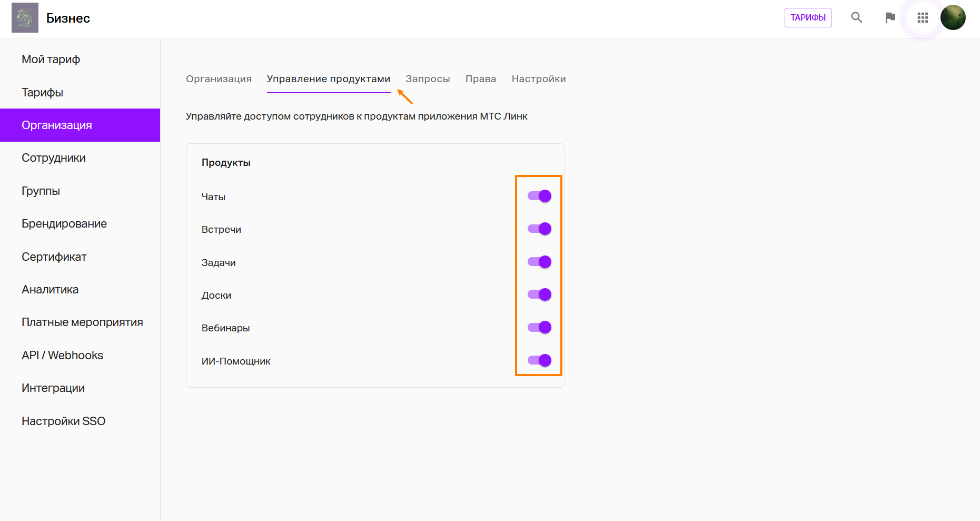The width and height of the screenshot is (980, 521).
Task: Select Организация in the sidebar
Action: point(80,125)
